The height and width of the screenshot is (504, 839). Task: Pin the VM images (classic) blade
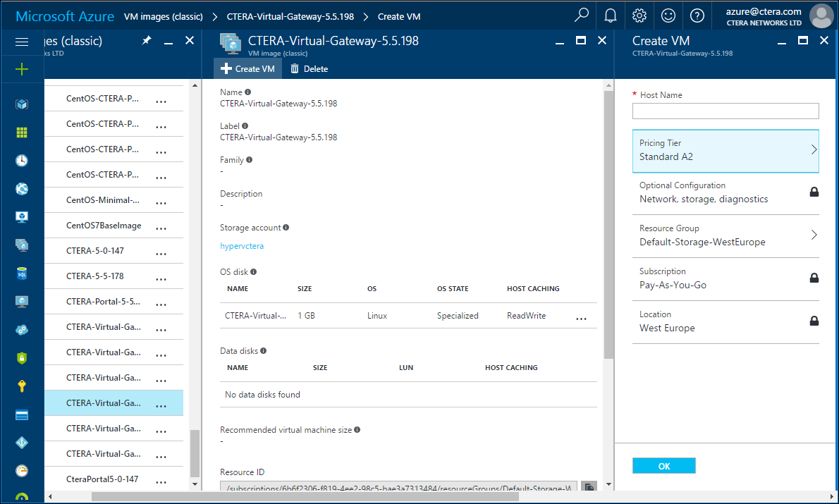(147, 41)
